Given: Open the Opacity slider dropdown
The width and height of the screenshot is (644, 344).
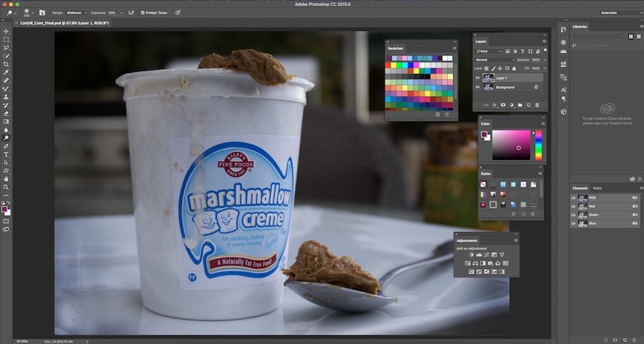Looking at the screenshot, I should click(545, 60).
